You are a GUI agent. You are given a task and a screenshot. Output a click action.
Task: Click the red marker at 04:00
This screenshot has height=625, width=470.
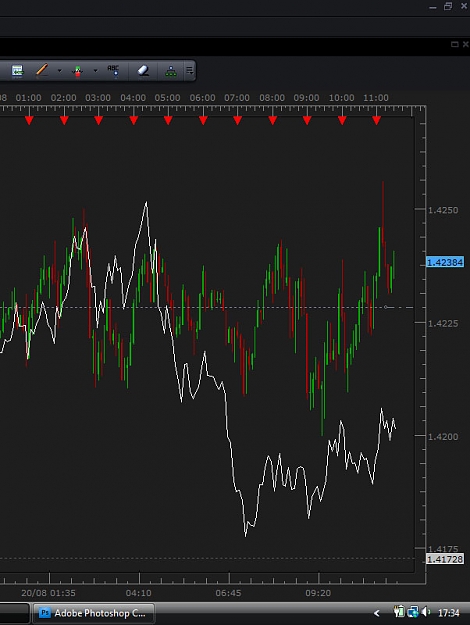[134, 120]
